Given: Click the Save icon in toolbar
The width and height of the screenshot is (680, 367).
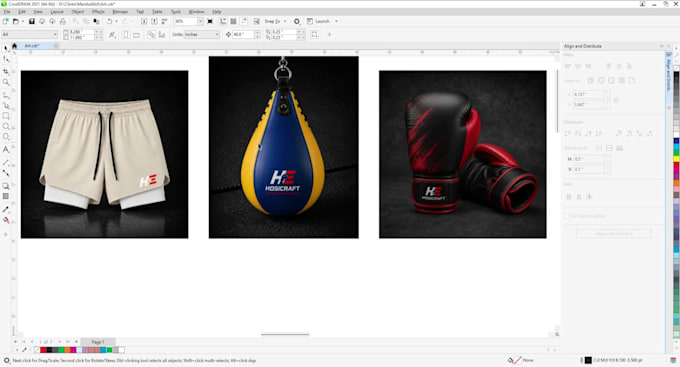Looking at the screenshot, I should click(x=32, y=21).
